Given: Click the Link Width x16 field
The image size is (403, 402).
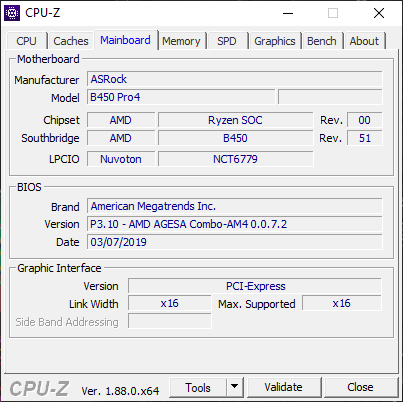Looking at the screenshot, I should (170, 303).
